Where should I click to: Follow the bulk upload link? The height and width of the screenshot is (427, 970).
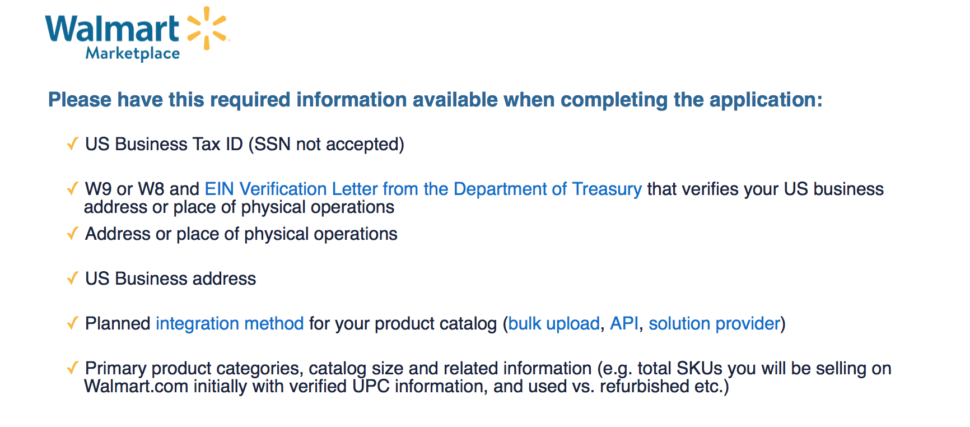[x=554, y=324]
